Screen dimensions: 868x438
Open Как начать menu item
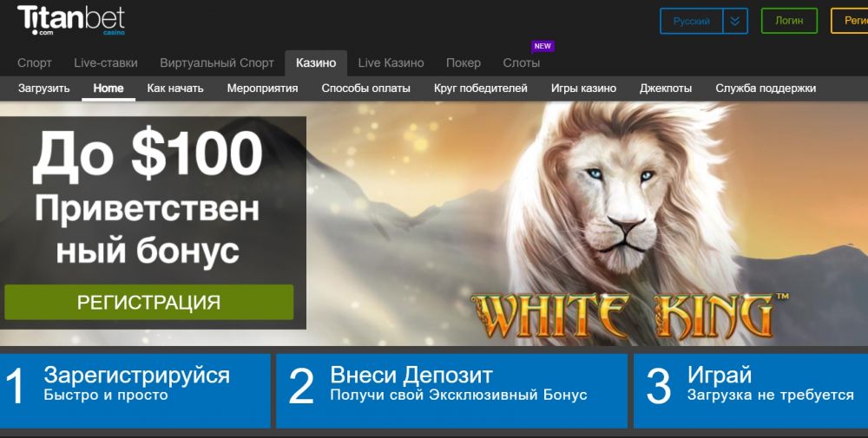175,88
